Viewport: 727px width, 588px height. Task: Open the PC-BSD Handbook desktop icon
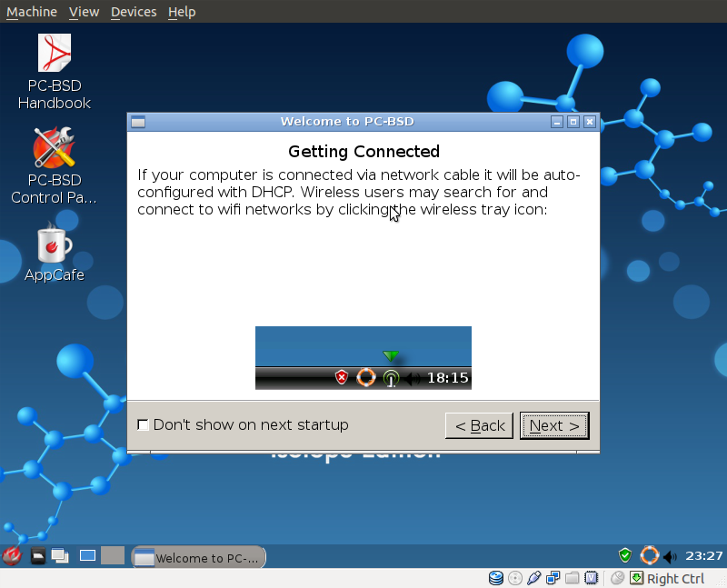point(55,72)
